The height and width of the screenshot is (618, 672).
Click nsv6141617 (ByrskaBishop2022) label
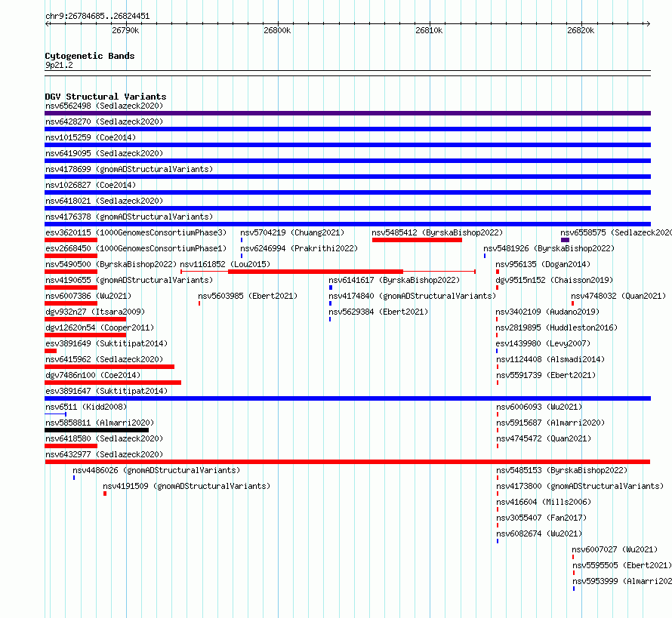tap(394, 280)
